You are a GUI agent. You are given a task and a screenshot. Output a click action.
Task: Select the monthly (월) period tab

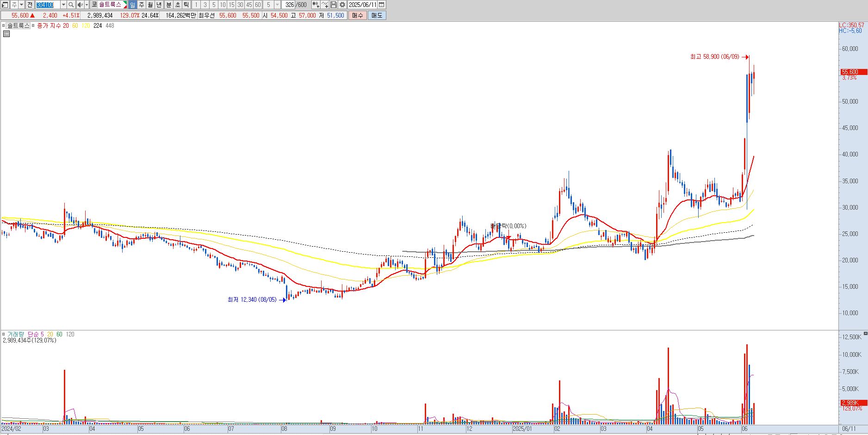coord(150,5)
